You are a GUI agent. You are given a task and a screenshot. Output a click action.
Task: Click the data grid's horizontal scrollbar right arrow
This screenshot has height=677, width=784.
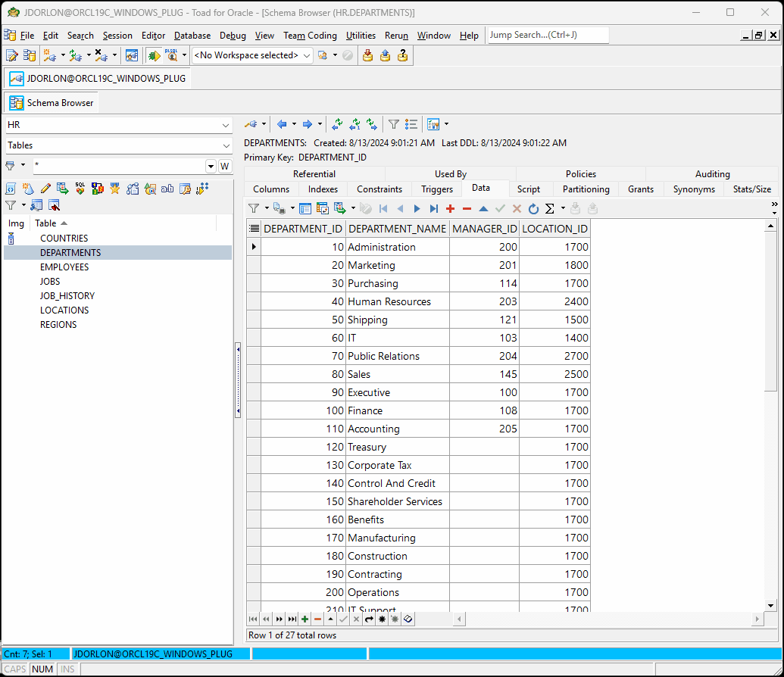[x=757, y=619]
